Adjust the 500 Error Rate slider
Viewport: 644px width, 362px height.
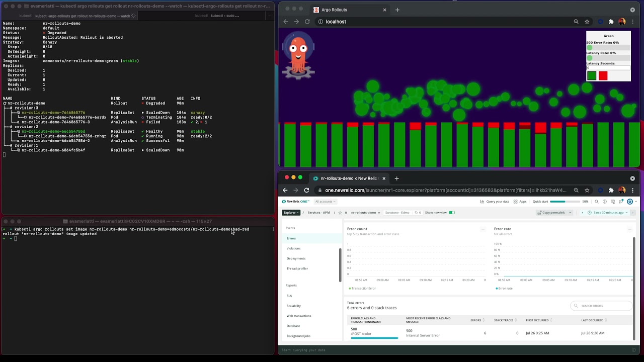pos(608,48)
